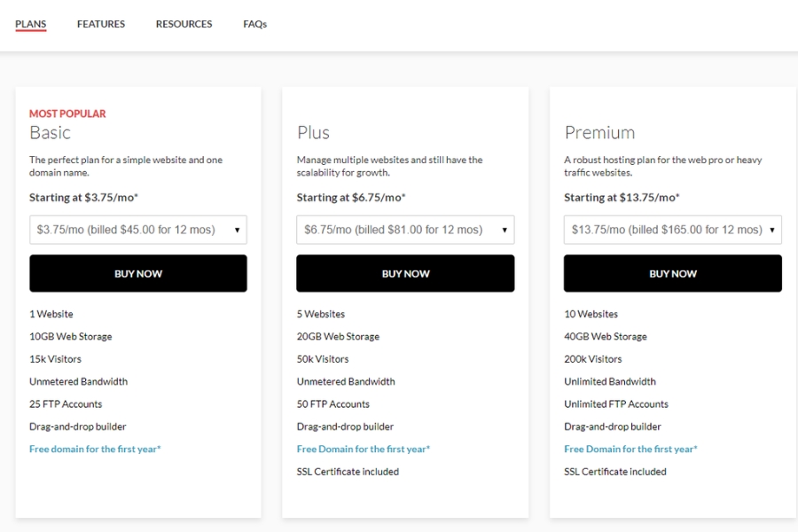
Task: Expand the Plus plan billing dropdown
Action: click(x=405, y=230)
